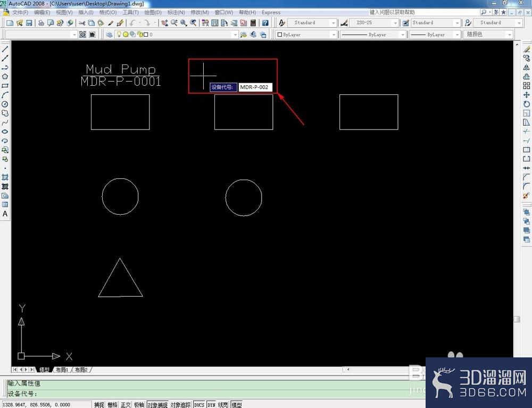This screenshot has width=532, height=408.
Task: Expand the ISO-25 dimension style dropdown
Action: 395,23
